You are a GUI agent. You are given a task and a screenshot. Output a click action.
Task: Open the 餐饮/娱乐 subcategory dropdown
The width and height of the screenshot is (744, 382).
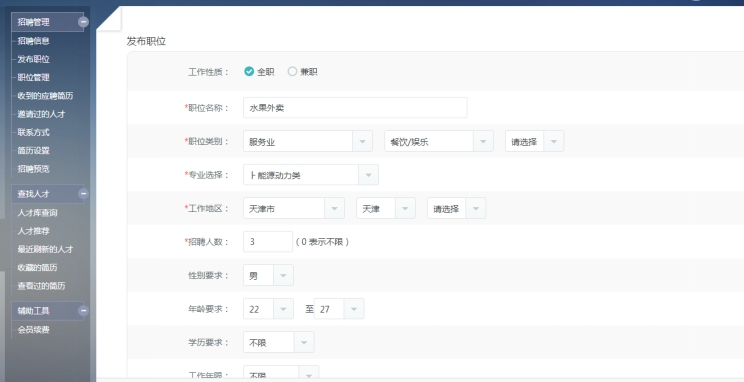click(x=438, y=141)
